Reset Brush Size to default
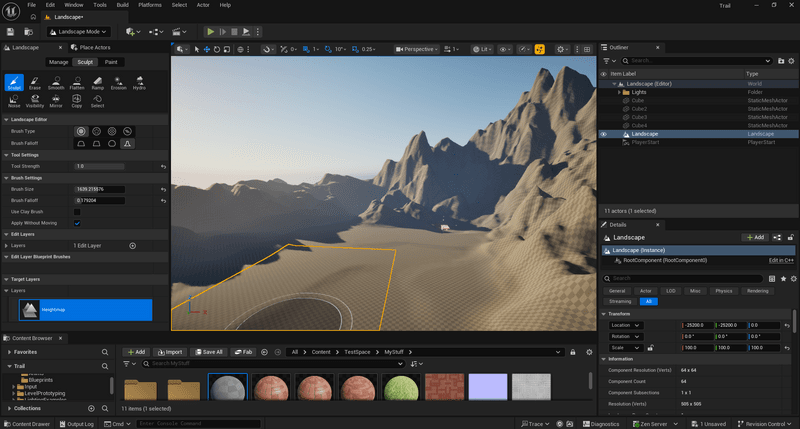This screenshot has height=429, width=800. 163,189
